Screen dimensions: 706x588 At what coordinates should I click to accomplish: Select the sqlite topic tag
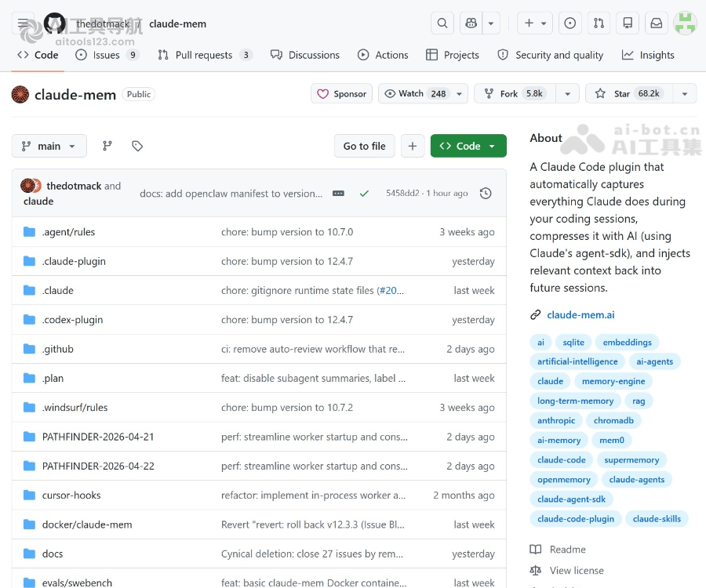pos(573,342)
